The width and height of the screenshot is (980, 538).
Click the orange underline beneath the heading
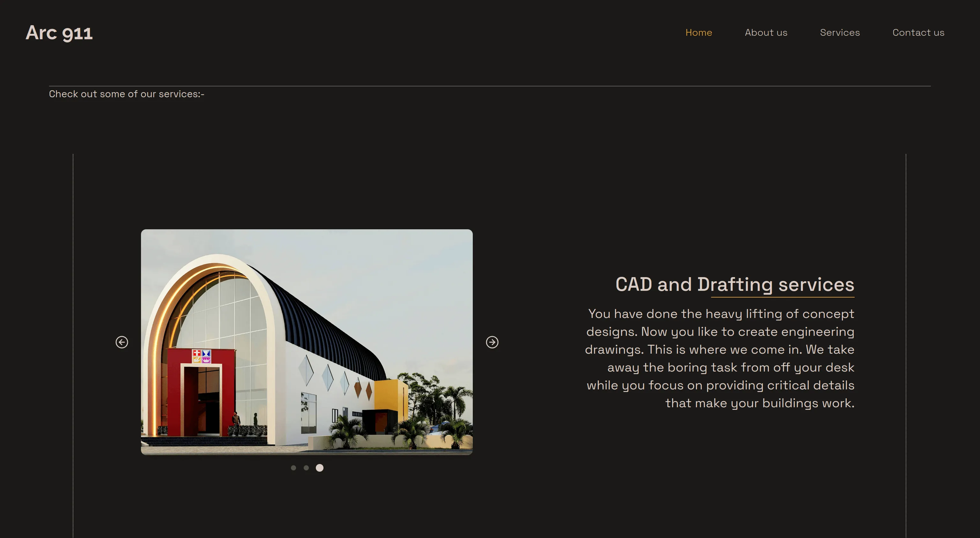(782, 297)
